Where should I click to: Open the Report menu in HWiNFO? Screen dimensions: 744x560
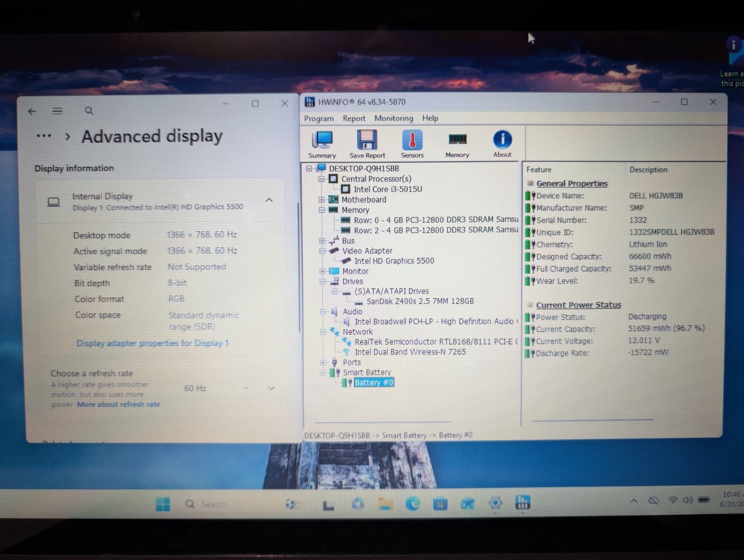354,119
